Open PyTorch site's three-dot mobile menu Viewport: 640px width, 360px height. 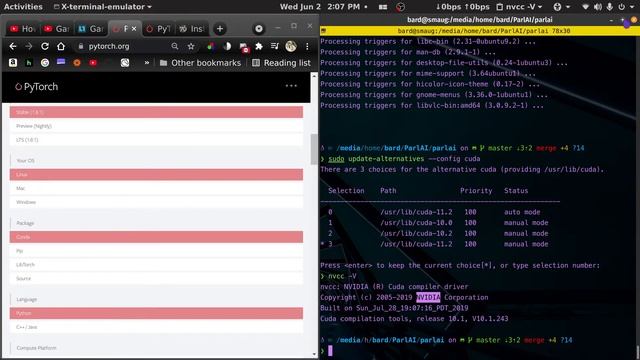pyautogui.click(x=291, y=86)
